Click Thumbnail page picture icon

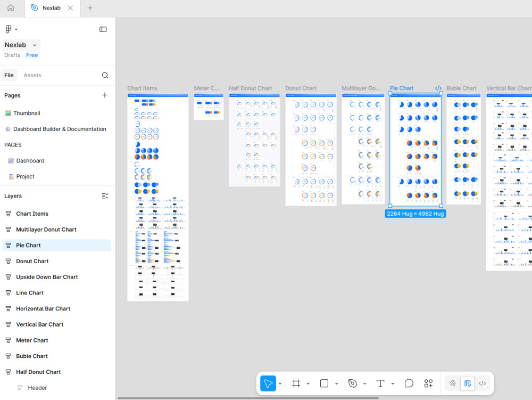click(8, 113)
